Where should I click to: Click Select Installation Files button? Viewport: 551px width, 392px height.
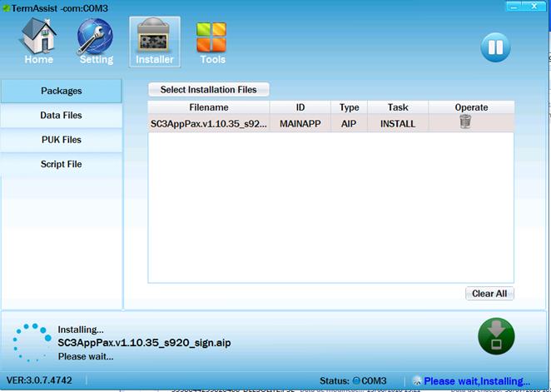click(x=209, y=90)
